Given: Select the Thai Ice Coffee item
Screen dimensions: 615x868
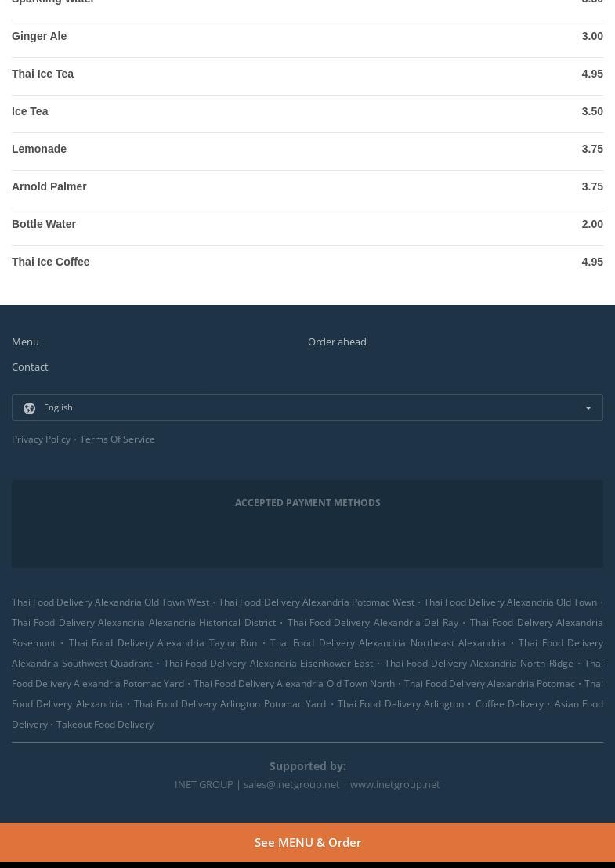Looking at the screenshot, I should pos(51,262).
